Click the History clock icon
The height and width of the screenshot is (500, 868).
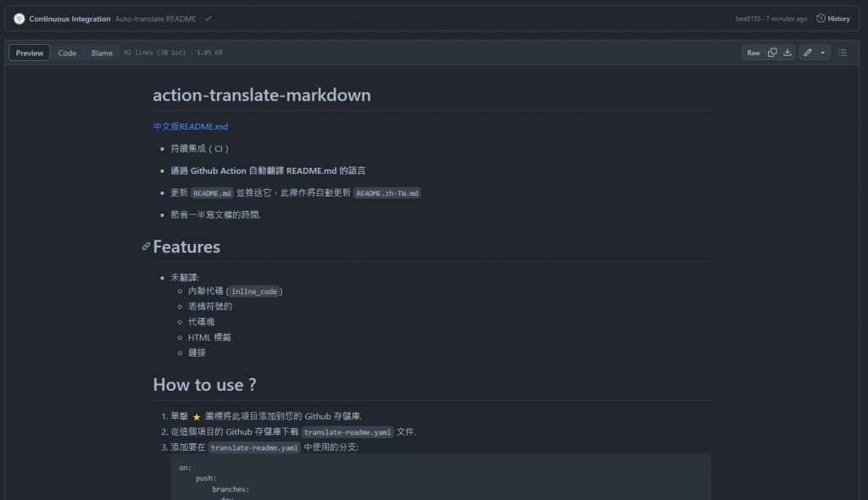point(821,19)
